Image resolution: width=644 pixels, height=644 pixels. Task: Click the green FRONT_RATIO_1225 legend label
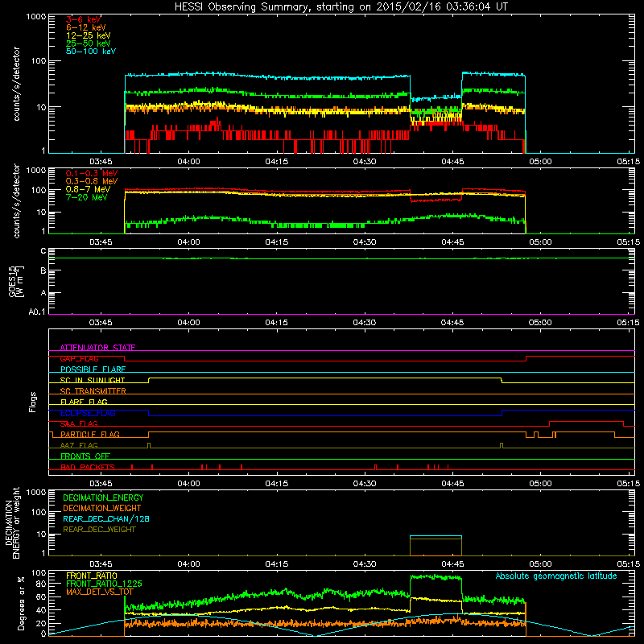coord(104,584)
